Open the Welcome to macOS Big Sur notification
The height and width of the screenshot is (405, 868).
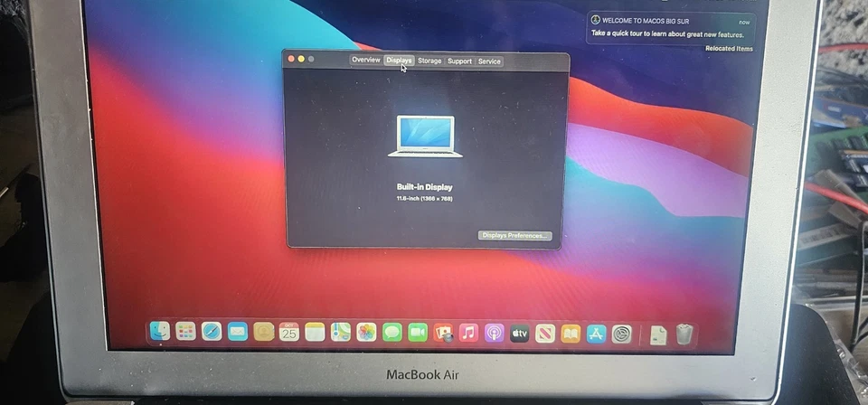point(672,28)
